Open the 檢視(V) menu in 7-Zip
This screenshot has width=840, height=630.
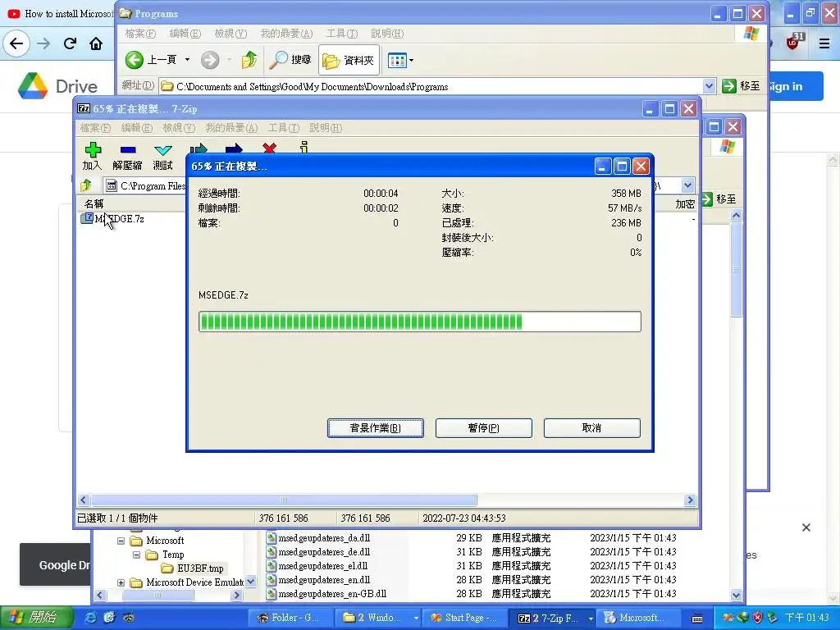tap(178, 127)
